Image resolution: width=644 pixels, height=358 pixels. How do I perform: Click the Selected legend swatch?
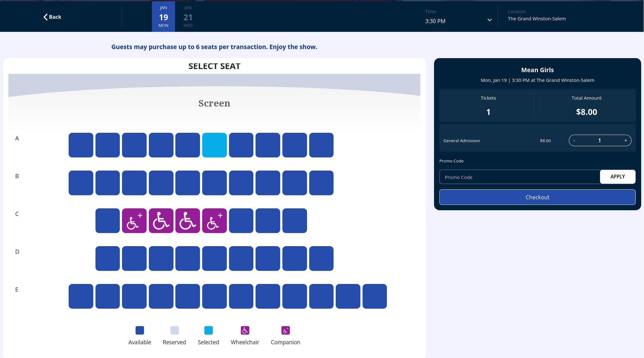point(208,330)
